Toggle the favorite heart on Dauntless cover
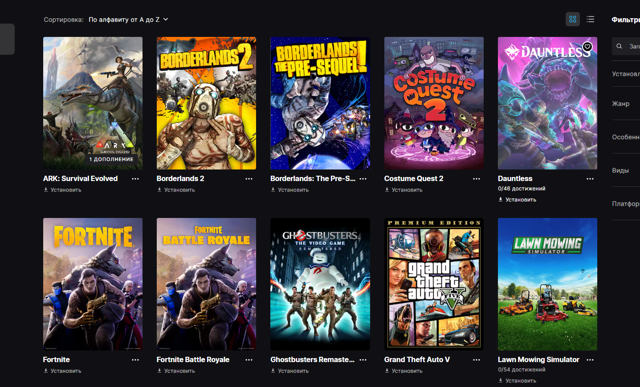Image resolution: width=640 pixels, height=387 pixels. [587, 47]
